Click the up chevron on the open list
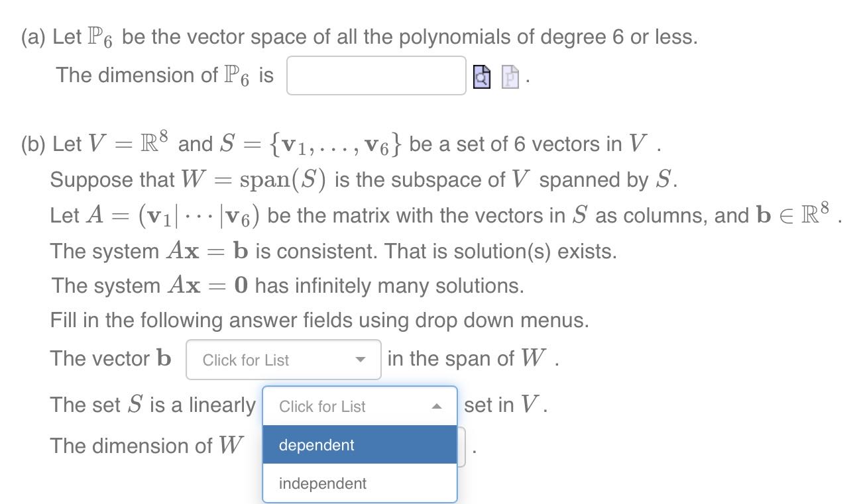 click(x=436, y=406)
